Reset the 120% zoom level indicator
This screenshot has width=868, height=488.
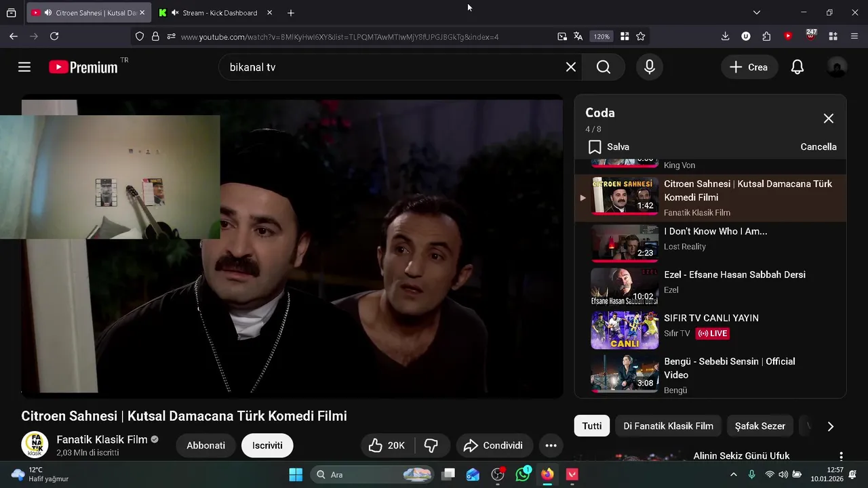[601, 37]
